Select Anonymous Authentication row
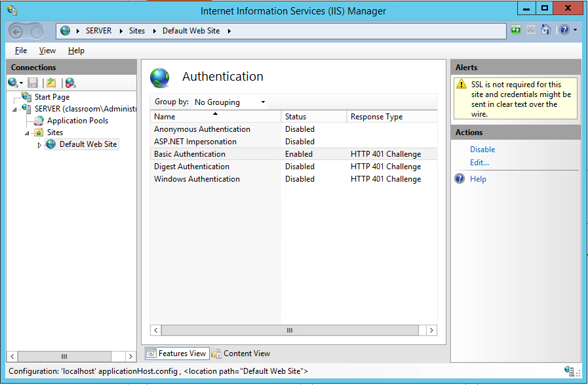The width and height of the screenshot is (588, 385). point(294,129)
